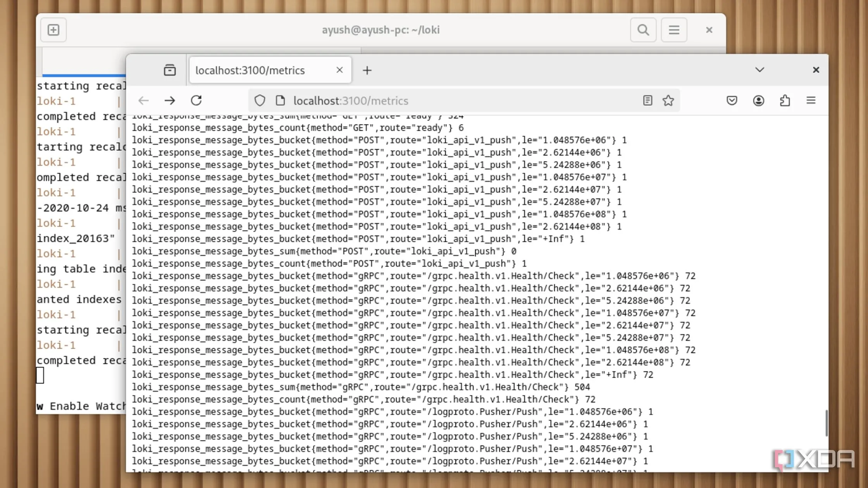Viewport: 868px width, 488px height.
Task: Click the POST push bucket le="+Inf" line
Action: tap(358, 239)
